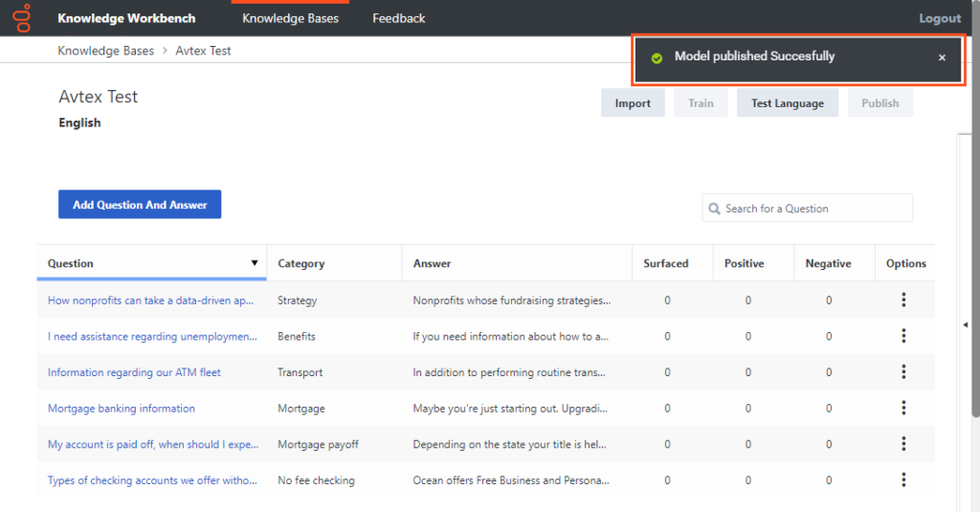Click the Publish button
This screenshot has width=980, height=512.
click(880, 103)
